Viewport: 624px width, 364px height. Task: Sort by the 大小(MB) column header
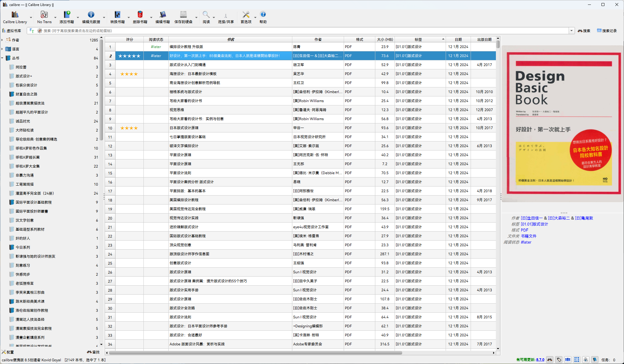[x=385, y=39]
